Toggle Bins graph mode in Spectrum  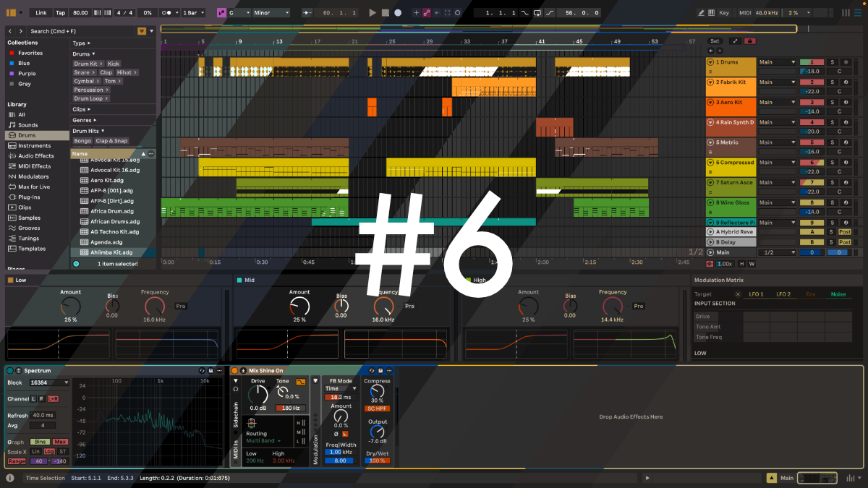pos(41,442)
